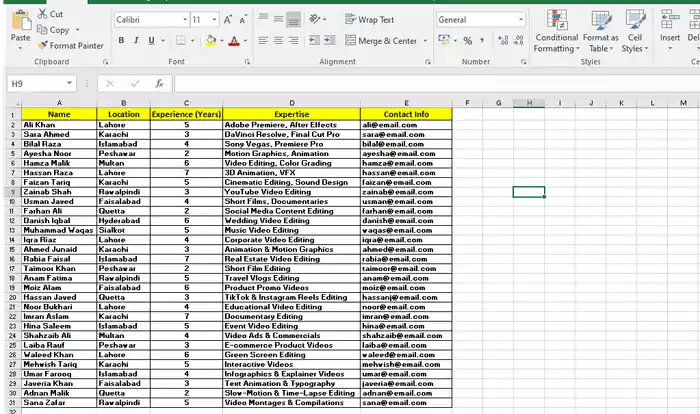Open the Number group dialog launcher
This screenshot has height=414, width=700.
(x=524, y=62)
